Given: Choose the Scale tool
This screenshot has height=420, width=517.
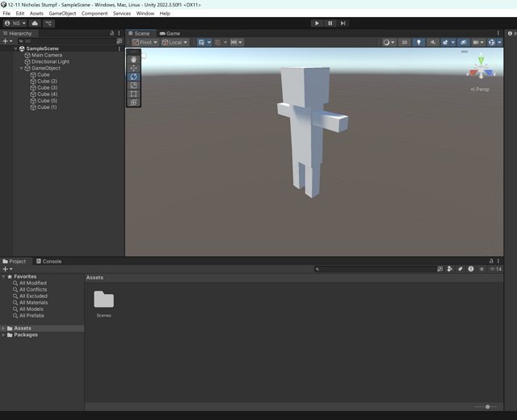Looking at the screenshot, I should coord(134,86).
